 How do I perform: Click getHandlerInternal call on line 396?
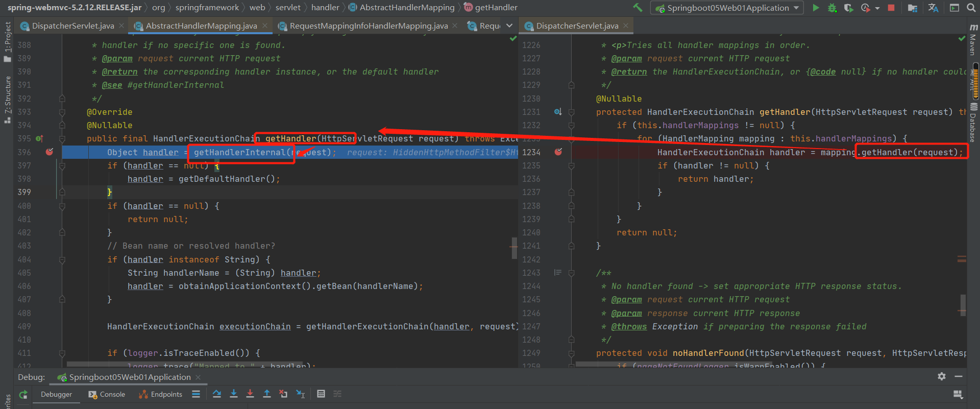point(239,152)
